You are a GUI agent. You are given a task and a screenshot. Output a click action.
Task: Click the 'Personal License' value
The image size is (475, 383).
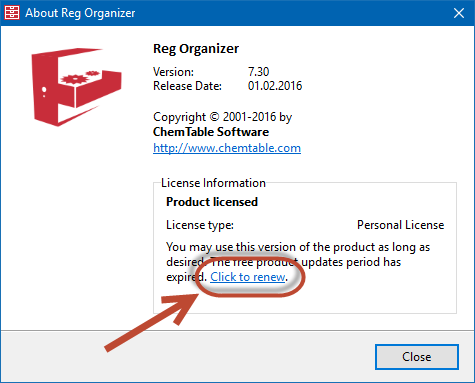click(x=401, y=225)
